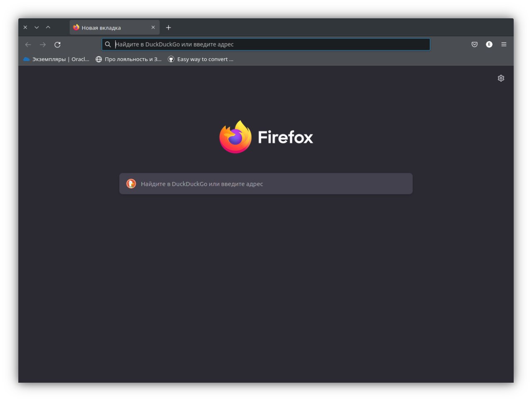Minimize window using down chevron
The width and height of the screenshot is (532, 401).
click(x=37, y=27)
